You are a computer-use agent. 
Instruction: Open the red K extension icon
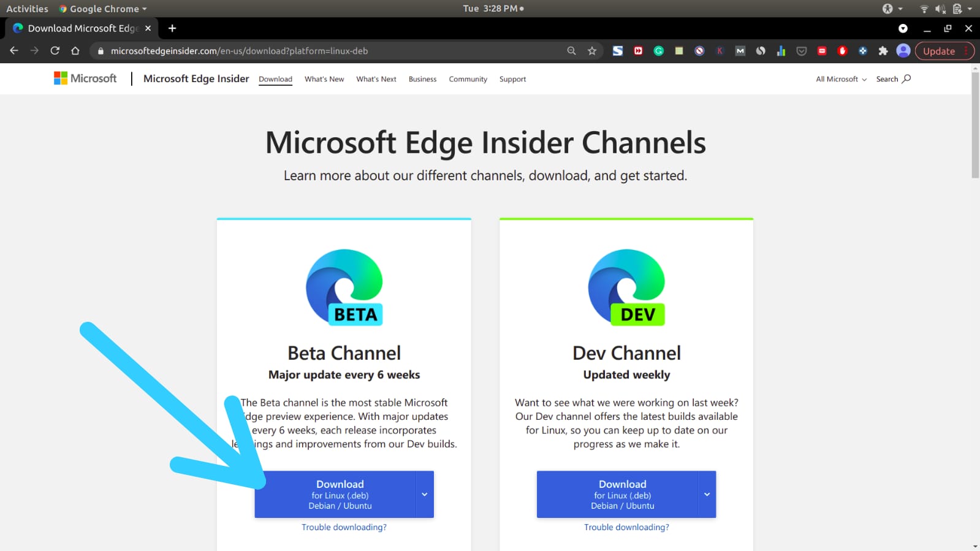click(x=720, y=51)
